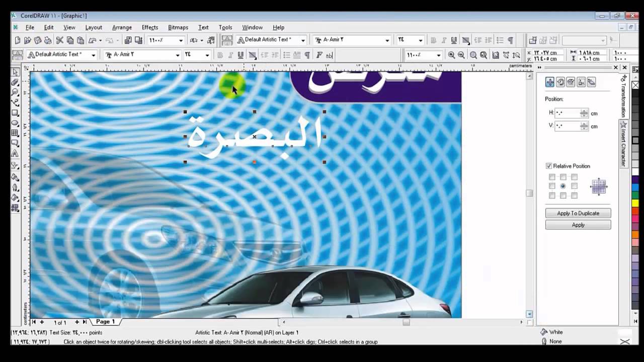
Task: Pick the Graph Paper tool
Action: (x=15, y=133)
